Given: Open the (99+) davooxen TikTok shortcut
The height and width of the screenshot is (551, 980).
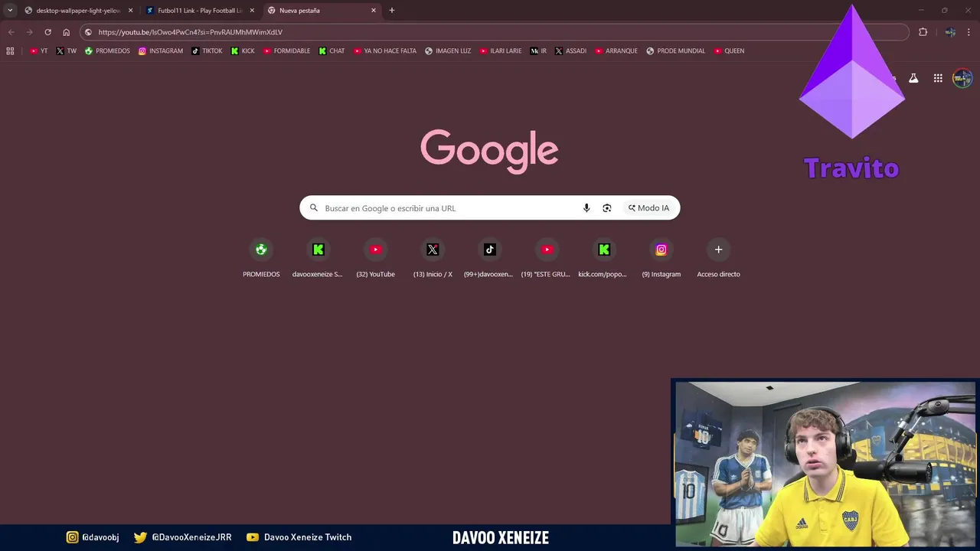Looking at the screenshot, I should pyautogui.click(x=489, y=259).
